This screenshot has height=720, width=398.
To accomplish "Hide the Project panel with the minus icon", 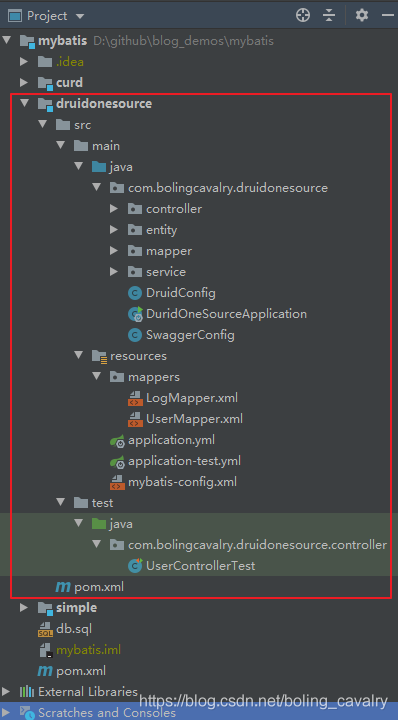I will (x=388, y=16).
